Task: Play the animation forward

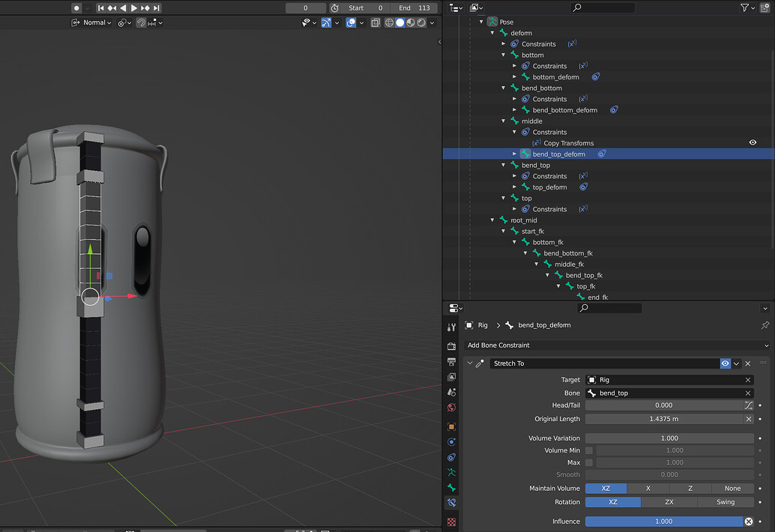Action: coord(134,8)
